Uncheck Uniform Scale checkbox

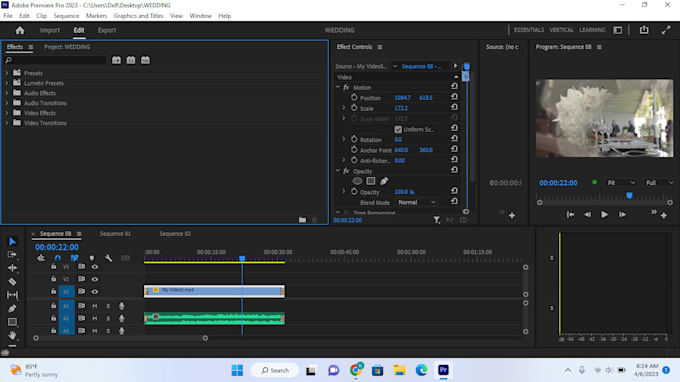click(x=398, y=129)
